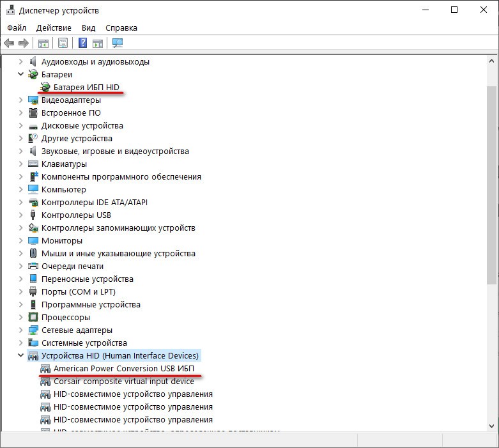Select Контроллеры запоминающих устройств category
Image resolution: width=499 pixels, height=448 pixels.
[x=118, y=228]
